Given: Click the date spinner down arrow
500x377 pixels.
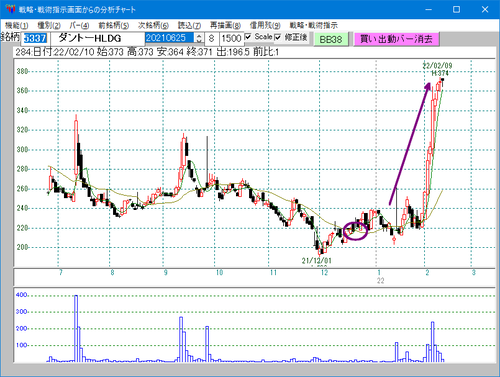Looking at the screenshot, I should (x=199, y=41).
